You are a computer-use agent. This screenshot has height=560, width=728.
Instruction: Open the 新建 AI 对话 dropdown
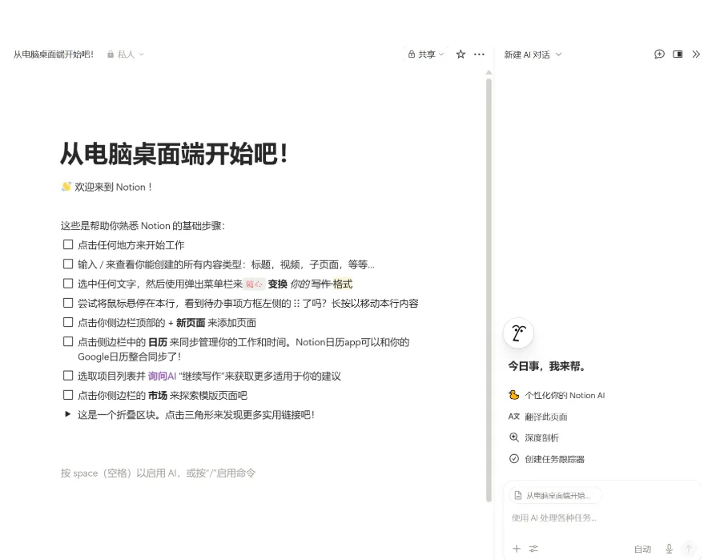pos(533,54)
